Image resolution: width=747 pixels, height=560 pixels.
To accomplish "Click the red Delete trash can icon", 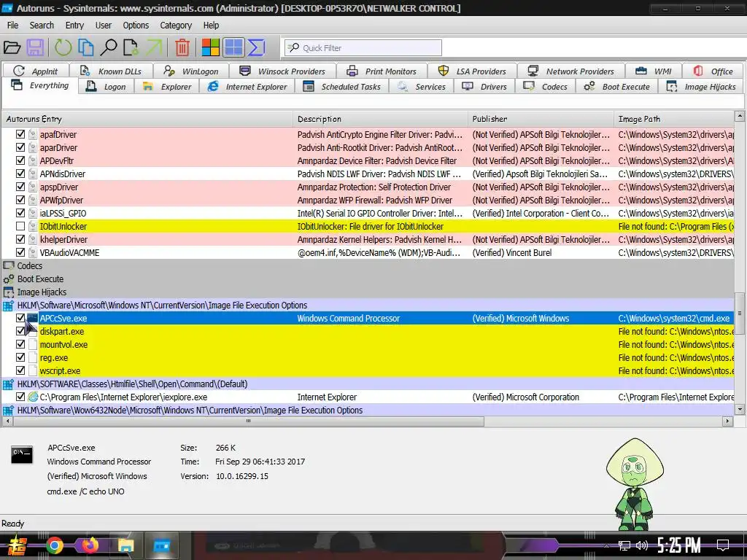I will (x=182, y=47).
